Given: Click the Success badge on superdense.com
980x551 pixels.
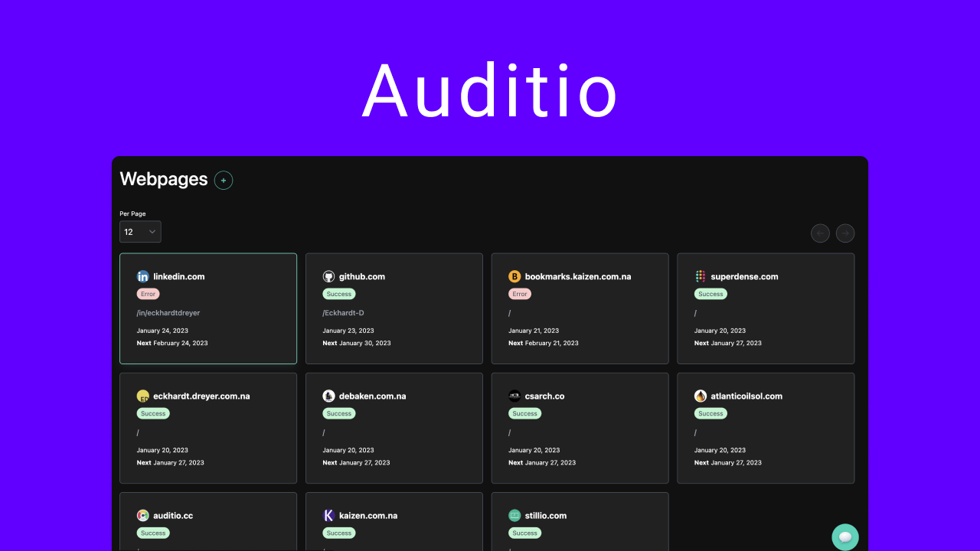Looking at the screenshot, I should click(710, 294).
